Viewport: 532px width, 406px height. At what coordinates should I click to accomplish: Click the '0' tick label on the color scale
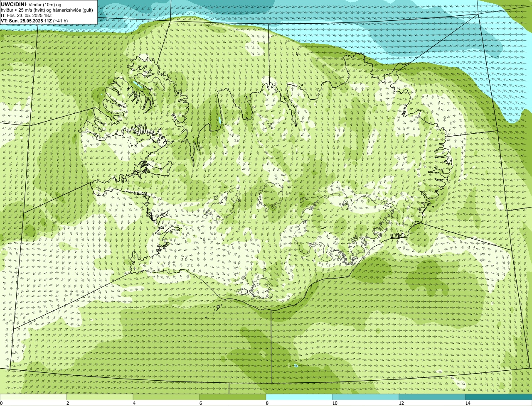point(1,403)
